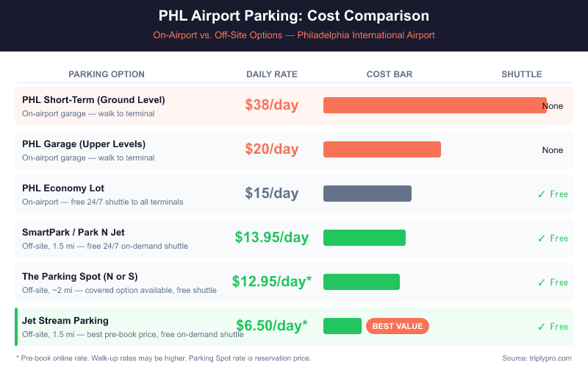
Task: Click the $38/day rate text
Action: click(x=272, y=105)
